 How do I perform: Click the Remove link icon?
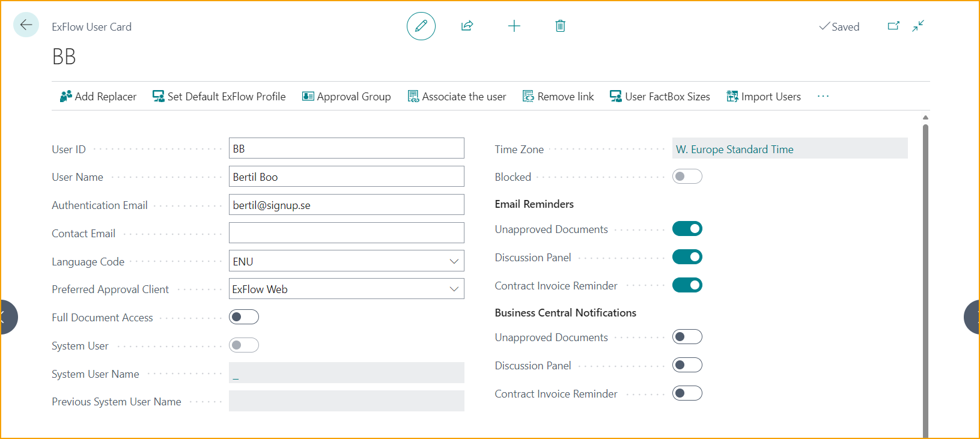(528, 96)
